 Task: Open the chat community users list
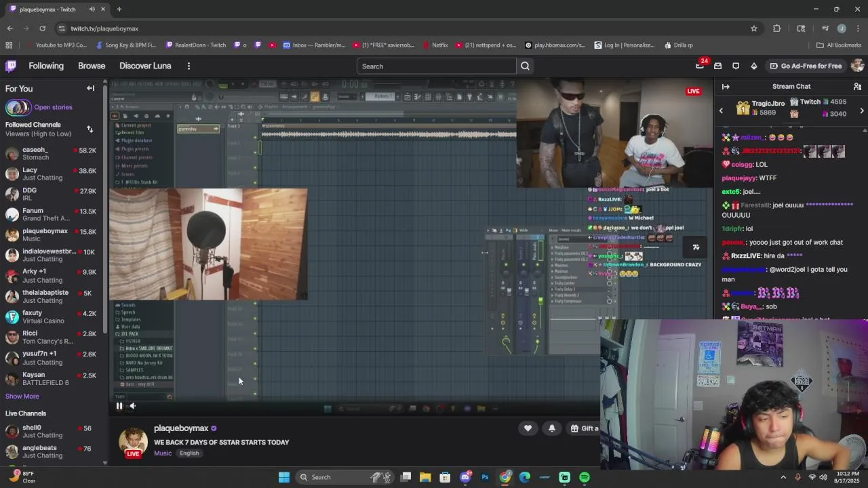point(857,87)
